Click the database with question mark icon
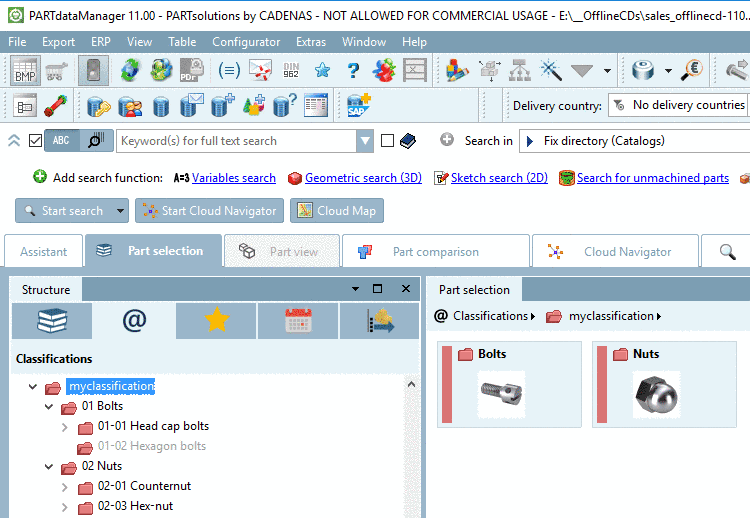 pyautogui.click(x=285, y=105)
